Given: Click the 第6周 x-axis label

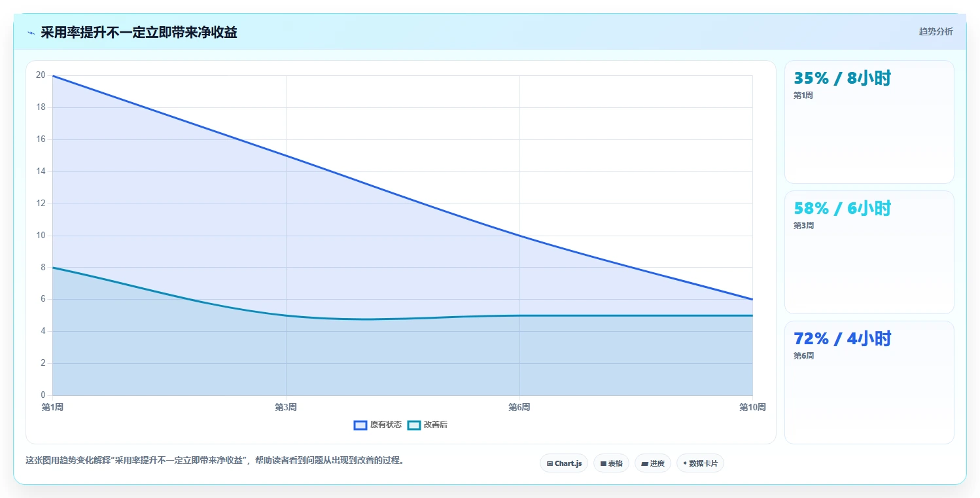Looking at the screenshot, I should (x=519, y=407).
